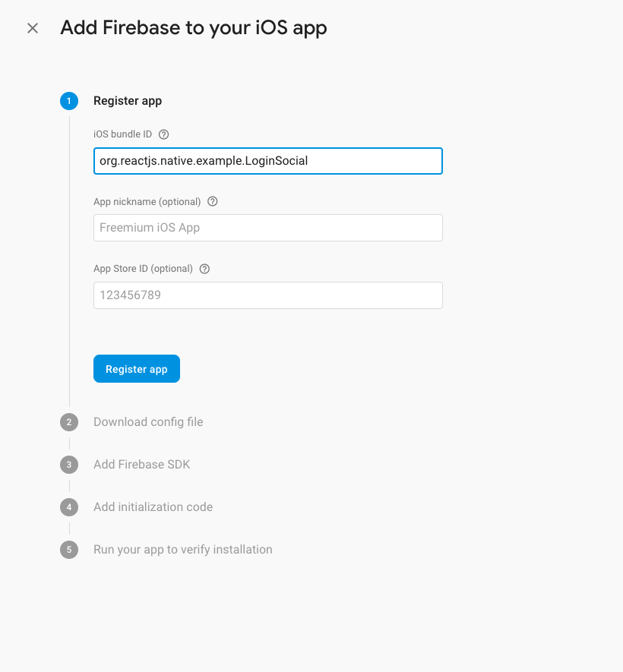This screenshot has width=623, height=672.
Task: Click the step 5 number circle
Action: pyautogui.click(x=69, y=550)
